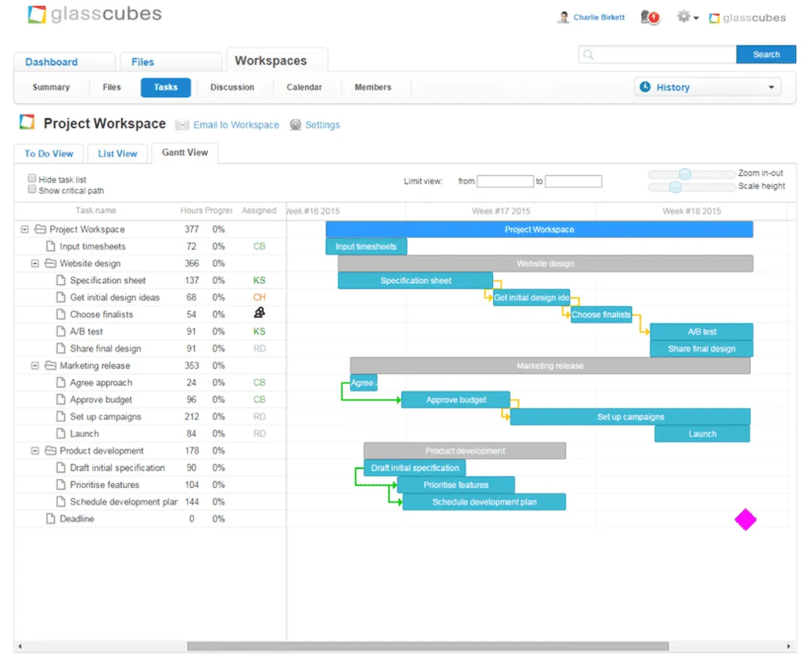Click Draft initial specification document icon

coord(60,467)
